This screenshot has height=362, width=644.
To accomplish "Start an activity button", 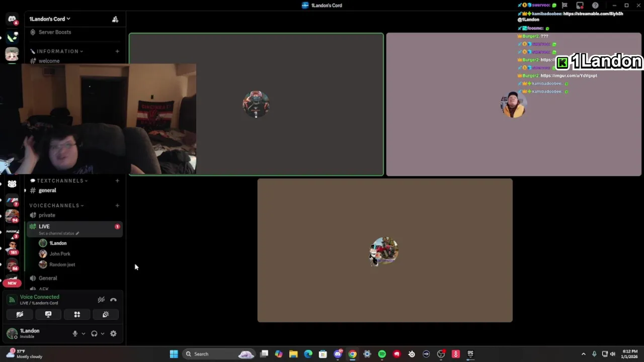I will [77, 314].
